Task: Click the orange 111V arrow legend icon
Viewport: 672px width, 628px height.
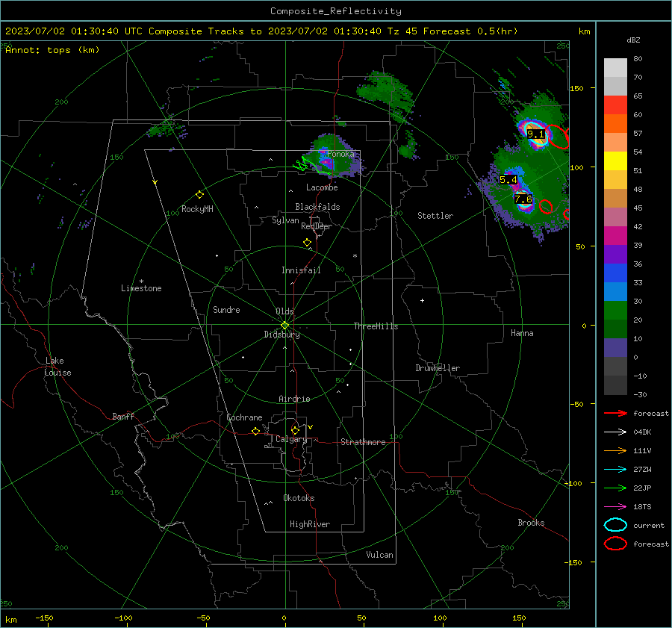Action: pyautogui.click(x=615, y=450)
